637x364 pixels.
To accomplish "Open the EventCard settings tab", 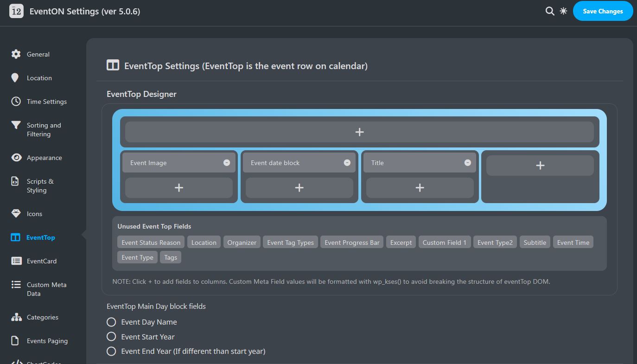I will [41, 261].
